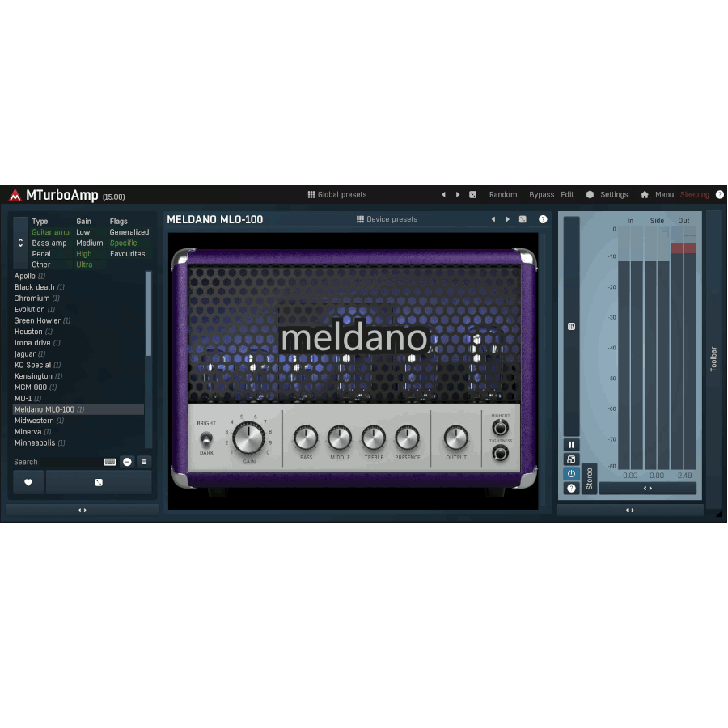Click the Presence knob
The image size is (728, 728).
point(407,438)
